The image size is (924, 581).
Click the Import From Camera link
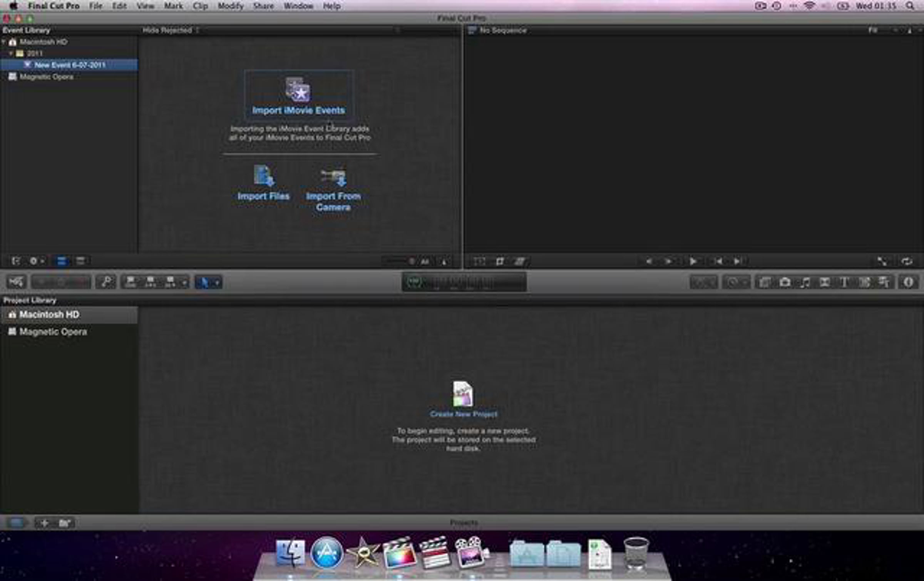click(333, 202)
